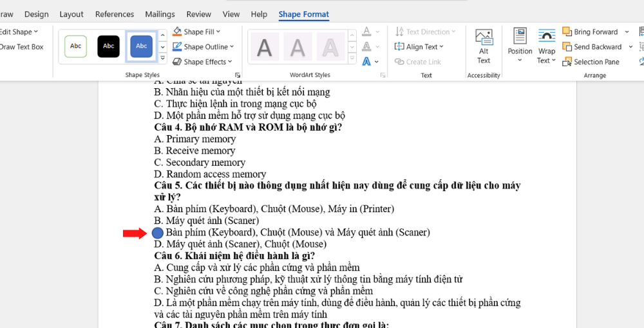Click the Create Link chain icon

[x=399, y=62]
